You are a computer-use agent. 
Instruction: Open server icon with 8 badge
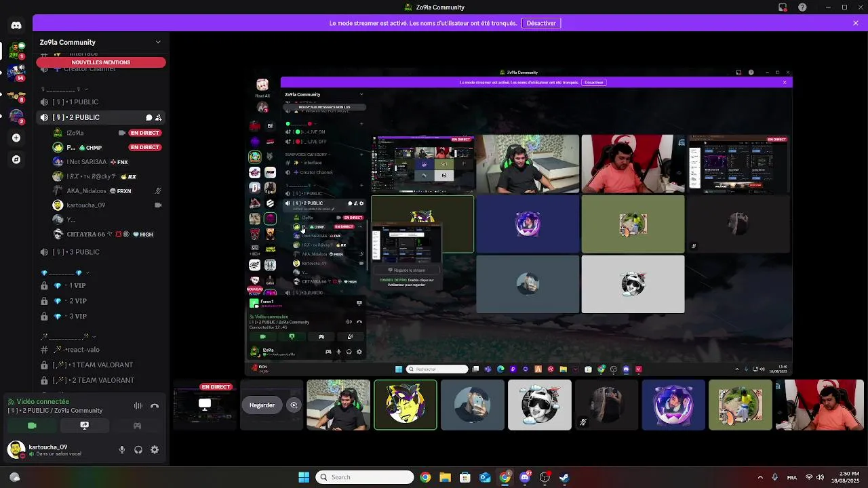pyautogui.click(x=16, y=94)
